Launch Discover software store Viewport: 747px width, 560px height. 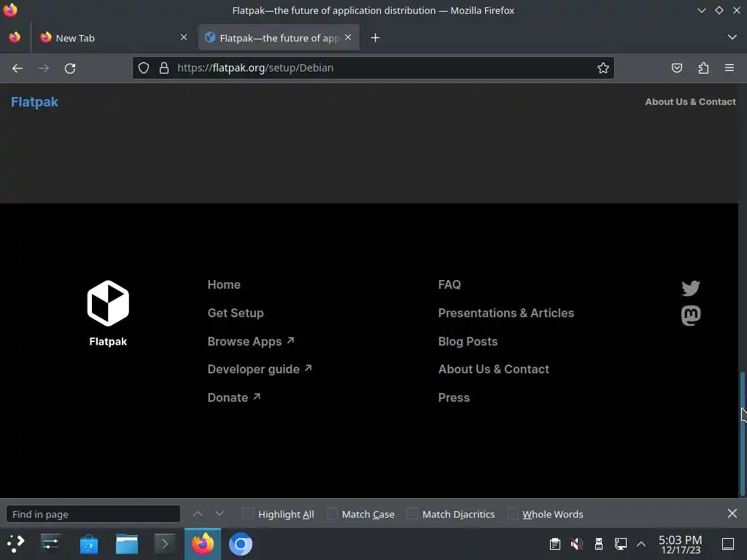pos(88,544)
